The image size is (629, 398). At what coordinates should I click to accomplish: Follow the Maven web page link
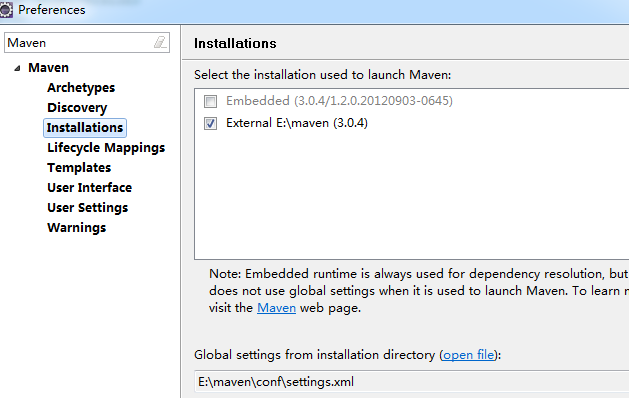pos(276,308)
